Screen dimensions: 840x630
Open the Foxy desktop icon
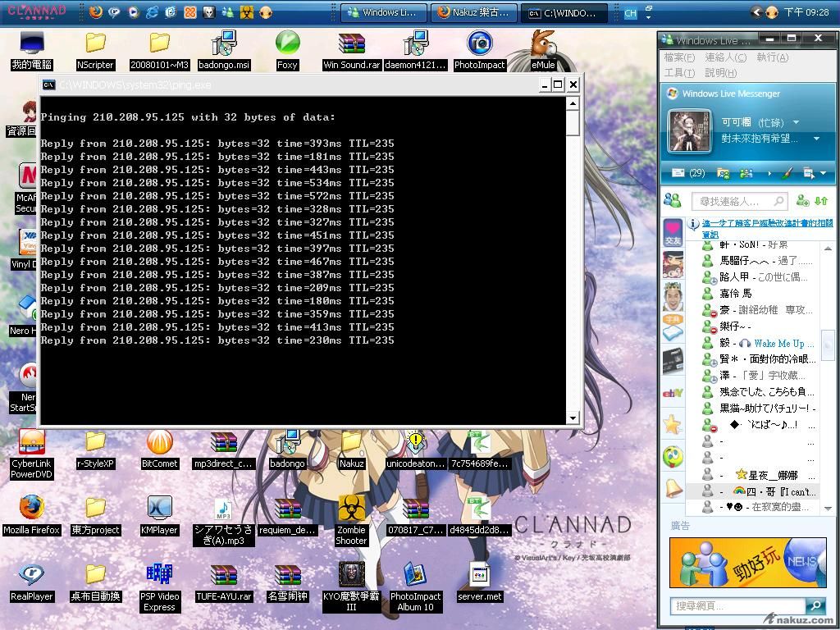pyautogui.click(x=287, y=50)
